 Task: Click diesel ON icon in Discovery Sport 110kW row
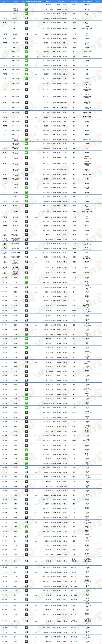click(x=26, y=235)
